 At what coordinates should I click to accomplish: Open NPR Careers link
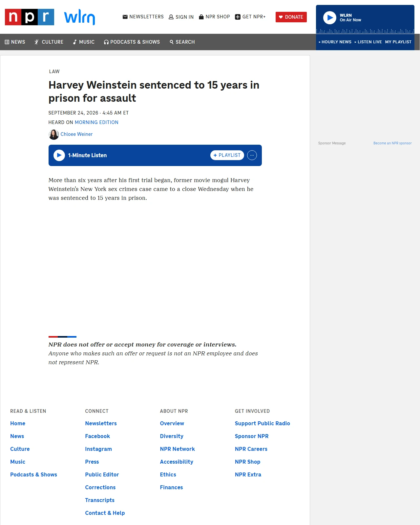(251, 449)
